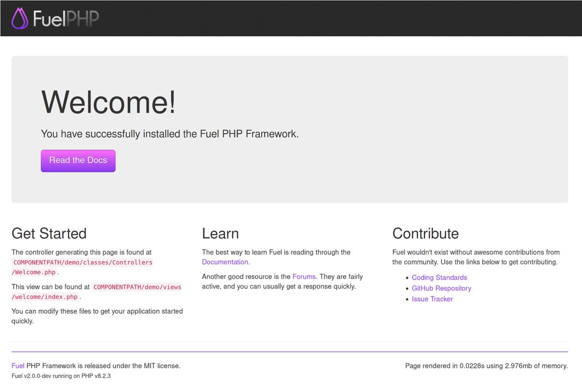The width and height of the screenshot is (582, 392).
Task: Visit the Forums link
Action: [304, 276]
